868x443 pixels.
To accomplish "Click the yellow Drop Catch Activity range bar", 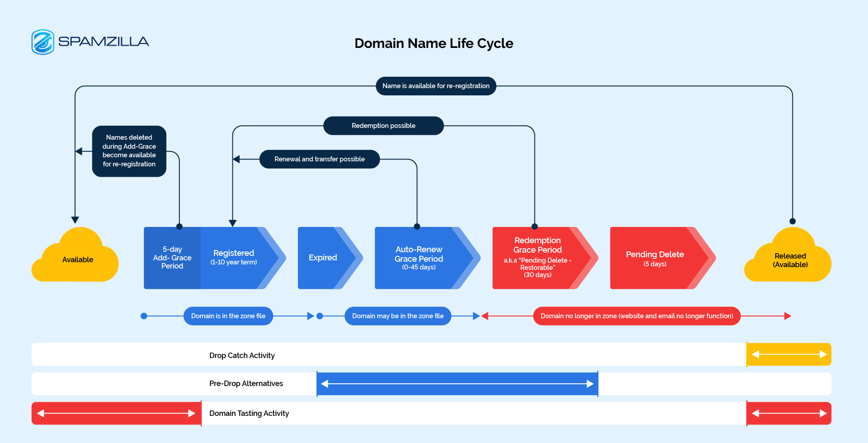I will pyautogui.click(x=789, y=354).
